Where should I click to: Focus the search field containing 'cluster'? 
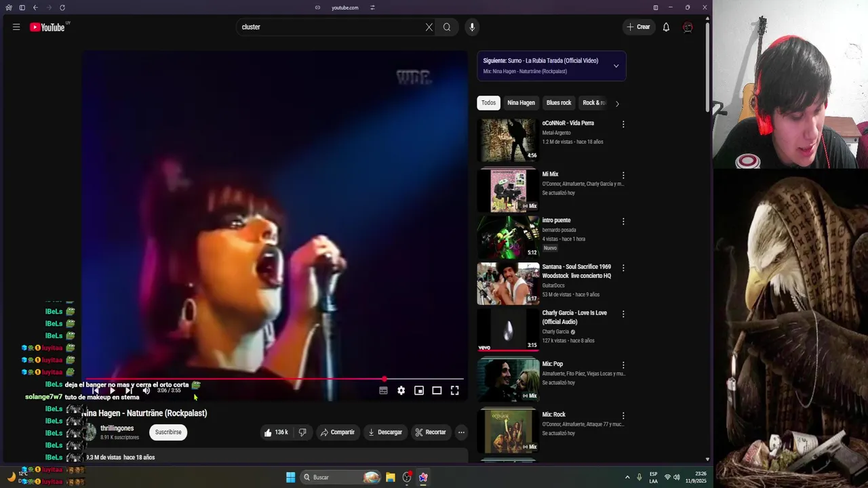click(x=331, y=27)
